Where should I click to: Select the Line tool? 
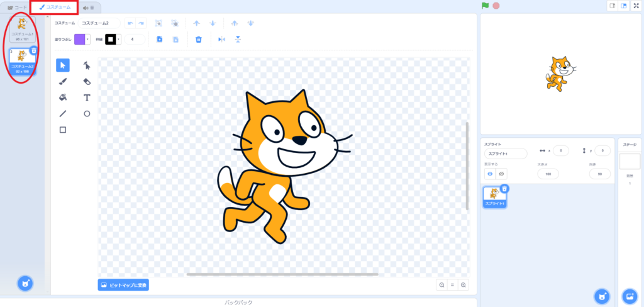click(63, 114)
